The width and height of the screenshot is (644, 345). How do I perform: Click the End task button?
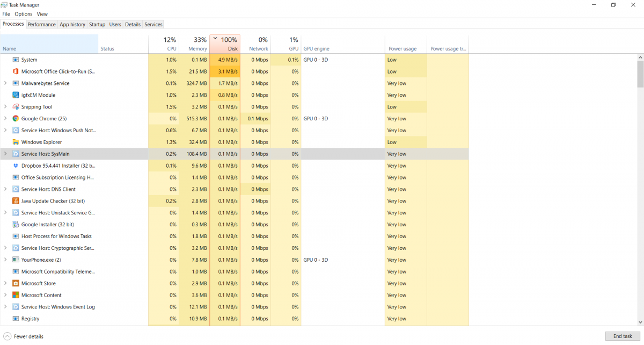point(623,336)
